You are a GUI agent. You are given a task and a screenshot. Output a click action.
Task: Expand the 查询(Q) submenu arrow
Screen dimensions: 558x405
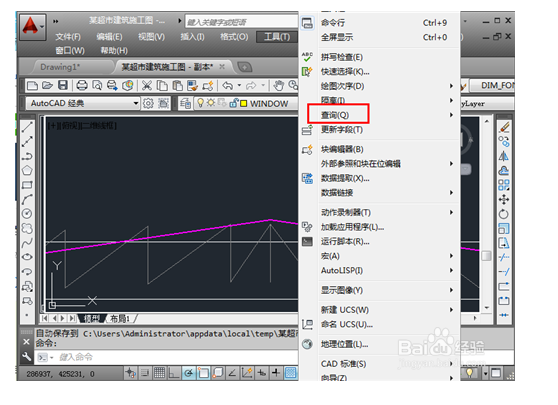coord(451,115)
